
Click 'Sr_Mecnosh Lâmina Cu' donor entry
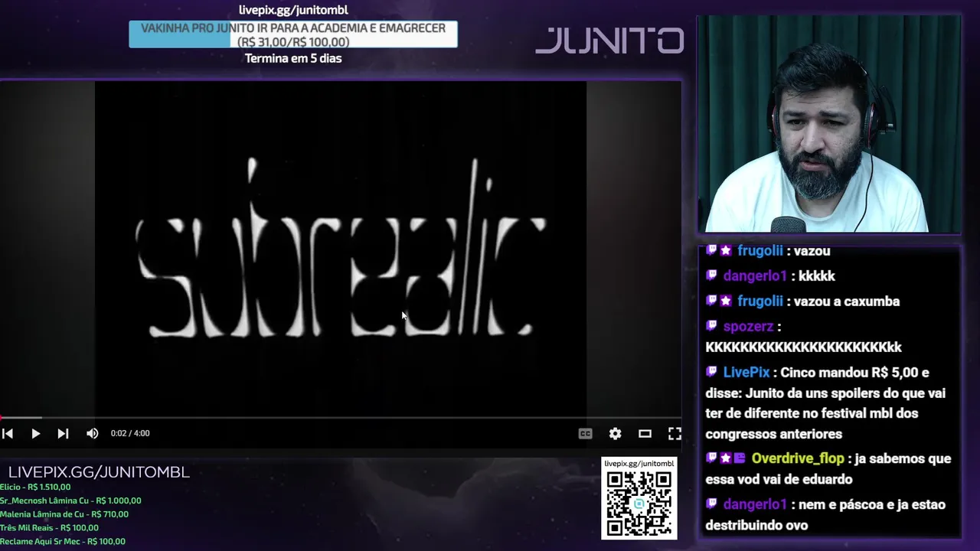[x=70, y=500]
